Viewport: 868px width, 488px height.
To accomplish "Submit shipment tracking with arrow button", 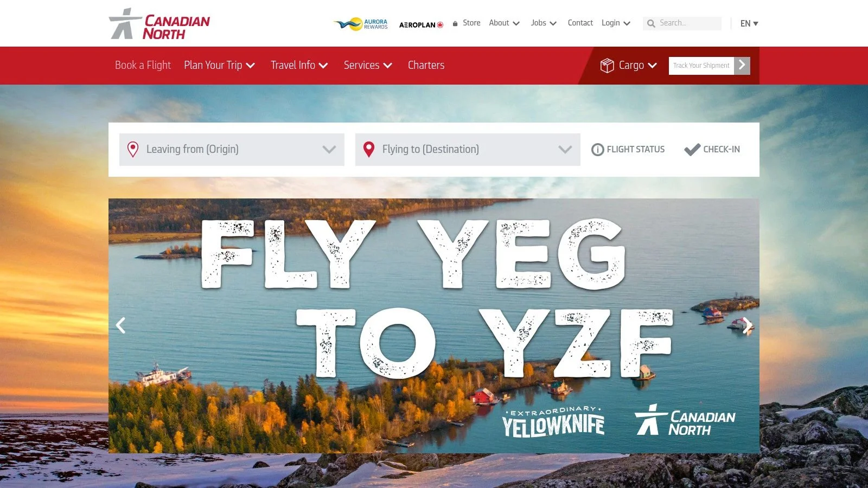I will click(x=742, y=66).
